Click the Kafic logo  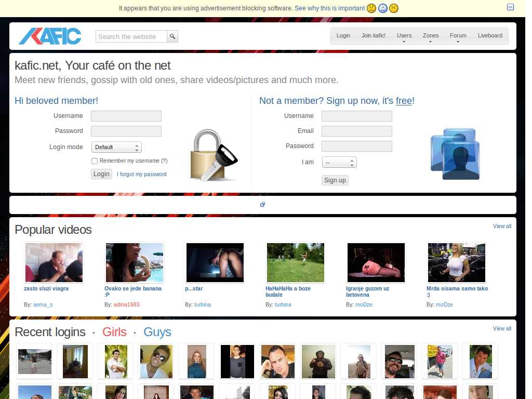pos(50,36)
